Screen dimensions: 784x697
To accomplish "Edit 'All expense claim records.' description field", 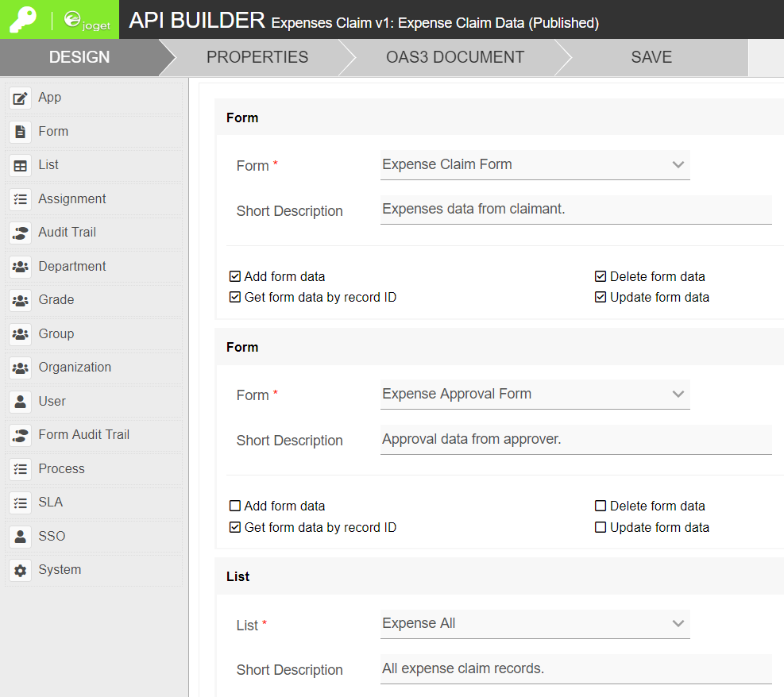I will 576,669.
